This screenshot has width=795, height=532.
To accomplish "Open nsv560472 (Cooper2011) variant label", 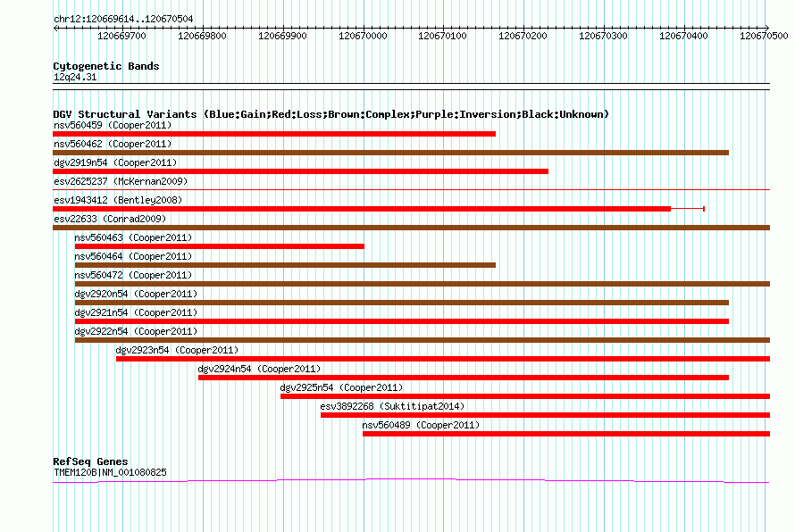I will (133, 275).
